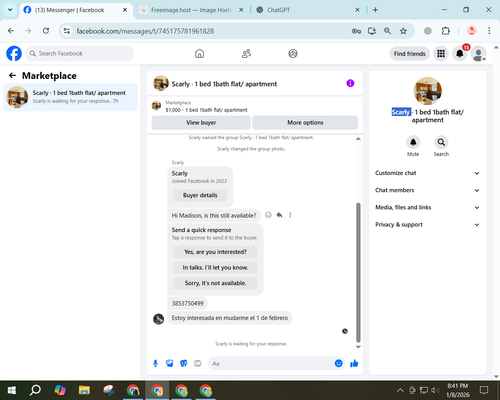Image resolution: width=500 pixels, height=400 pixels.
Task: Bookmark this page with the star icon
Action: coord(403,31)
